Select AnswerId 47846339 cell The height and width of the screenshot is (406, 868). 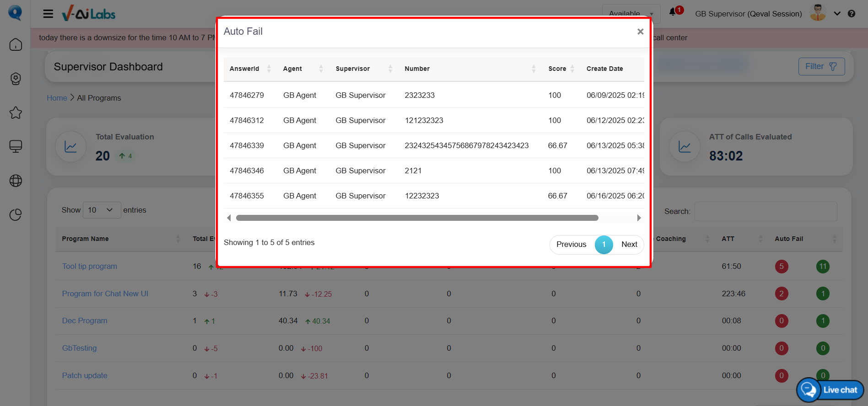tap(247, 145)
